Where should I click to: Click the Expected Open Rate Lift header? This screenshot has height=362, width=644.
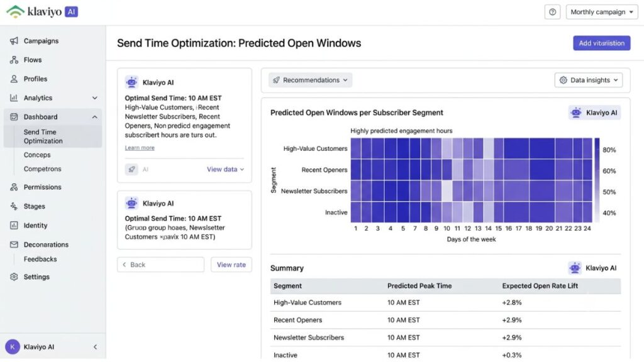540,286
